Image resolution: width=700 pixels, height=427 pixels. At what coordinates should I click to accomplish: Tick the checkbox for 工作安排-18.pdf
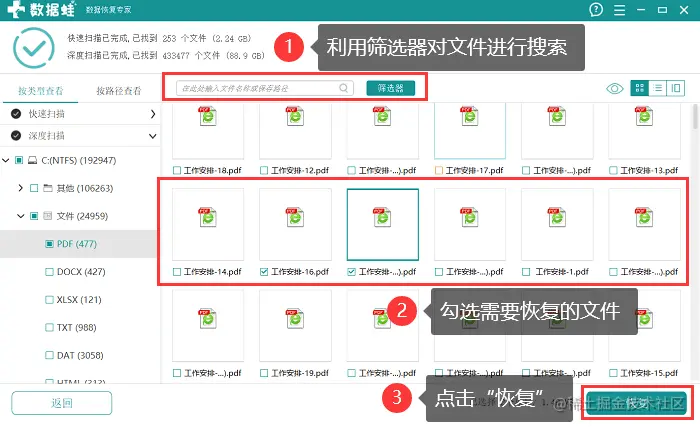[x=177, y=170]
